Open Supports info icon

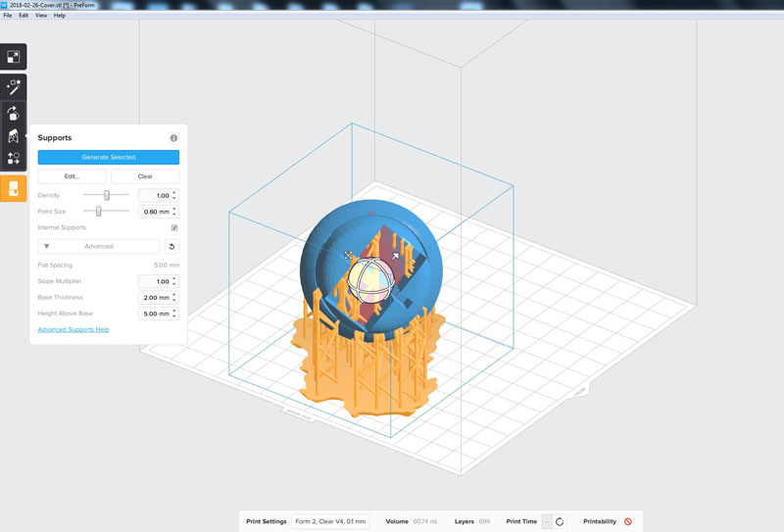173,138
